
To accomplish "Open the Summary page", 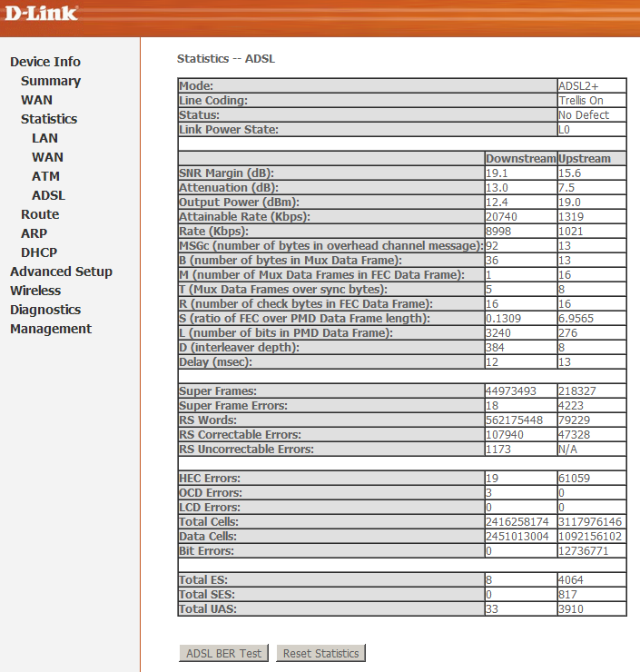I will click(51, 81).
